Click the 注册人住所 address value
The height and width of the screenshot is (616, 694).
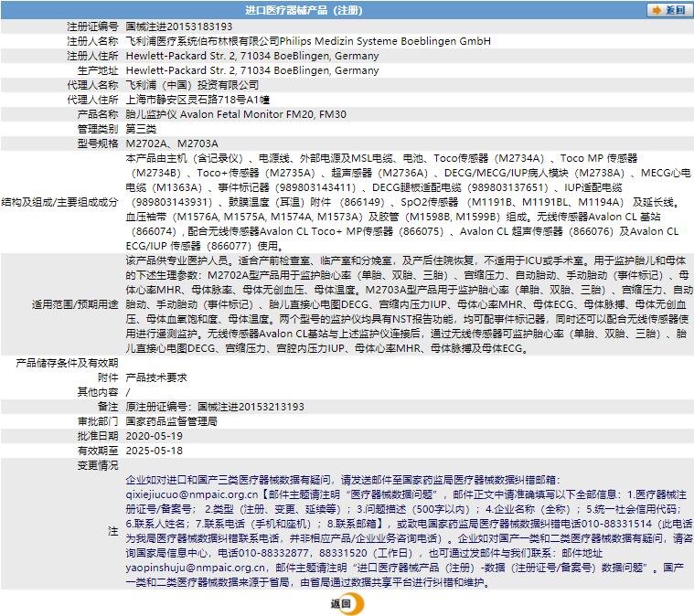pyautogui.click(x=252, y=56)
